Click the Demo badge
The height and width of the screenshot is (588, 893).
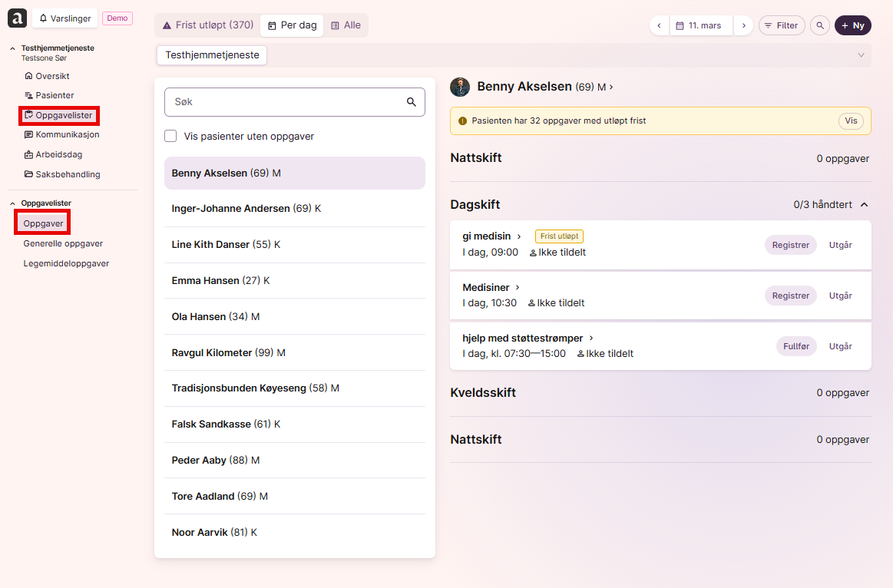[117, 18]
